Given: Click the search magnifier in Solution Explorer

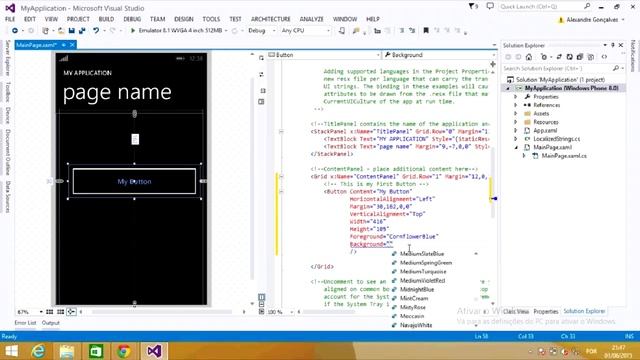Looking at the screenshot, I should 616,68.
